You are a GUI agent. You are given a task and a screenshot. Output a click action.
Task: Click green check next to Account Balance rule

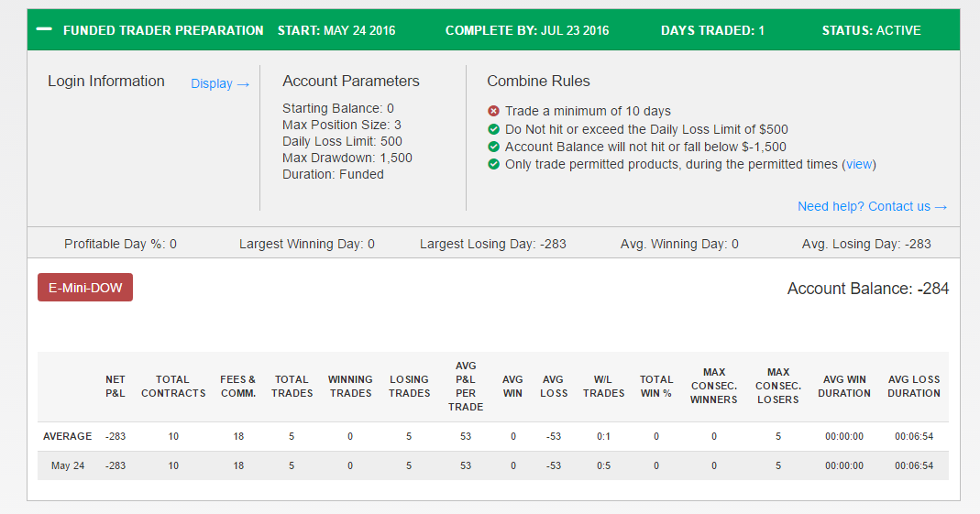click(x=494, y=147)
